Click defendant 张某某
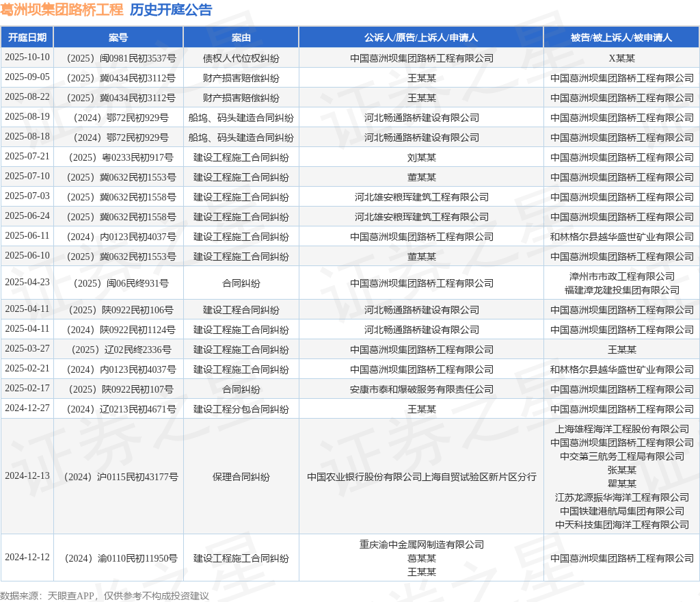The height and width of the screenshot is (602, 700). point(621,470)
